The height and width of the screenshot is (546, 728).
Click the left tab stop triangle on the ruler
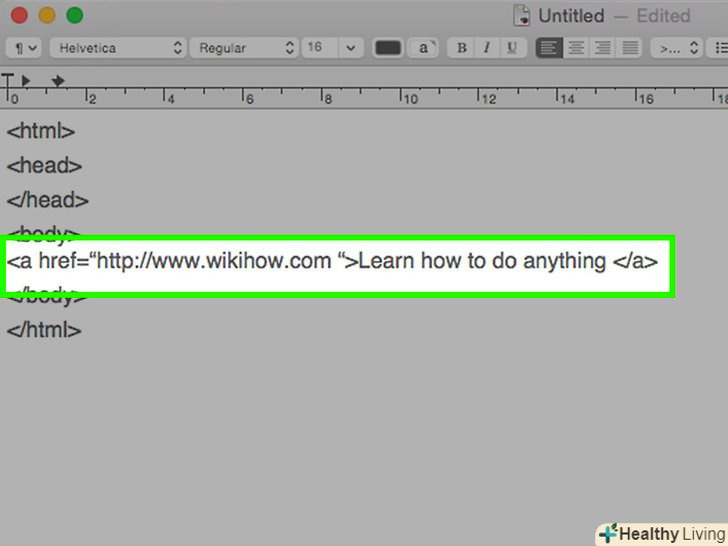(x=26, y=81)
